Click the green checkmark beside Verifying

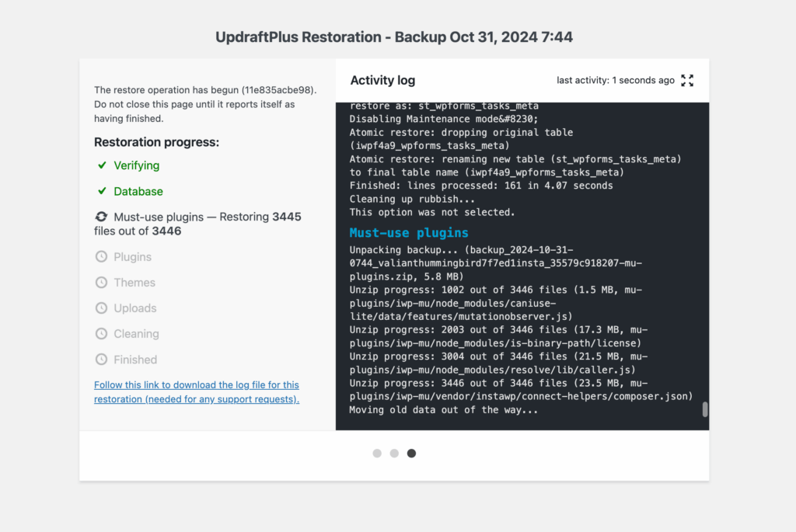102,165
